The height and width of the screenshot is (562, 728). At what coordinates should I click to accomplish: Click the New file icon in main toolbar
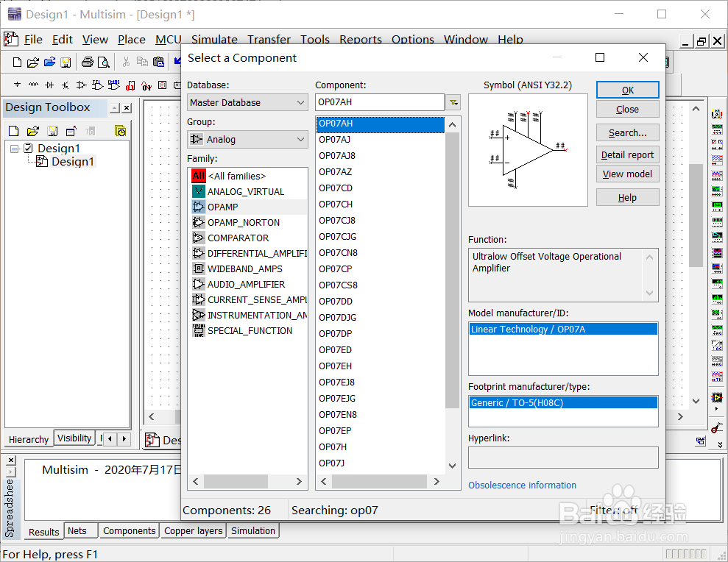click(17, 63)
